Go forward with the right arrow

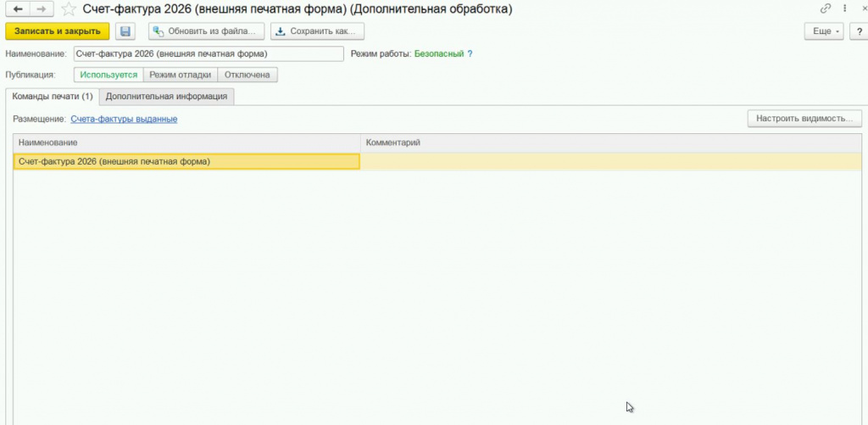point(42,9)
